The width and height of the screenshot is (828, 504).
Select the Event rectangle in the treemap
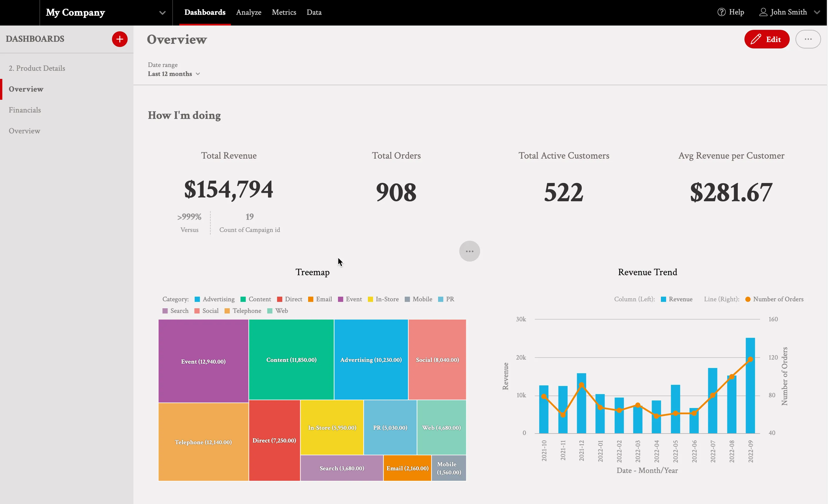(203, 361)
